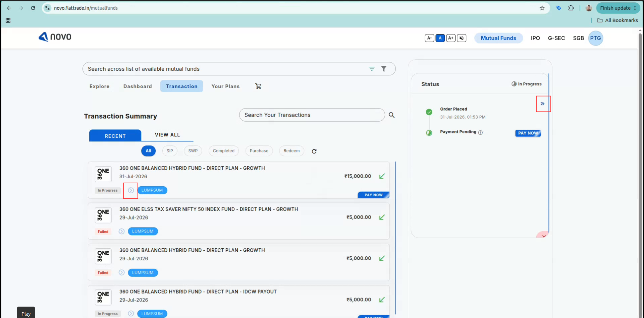This screenshot has height=318, width=644.
Task: Open the G-SEC section
Action: click(x=556, y=38)
